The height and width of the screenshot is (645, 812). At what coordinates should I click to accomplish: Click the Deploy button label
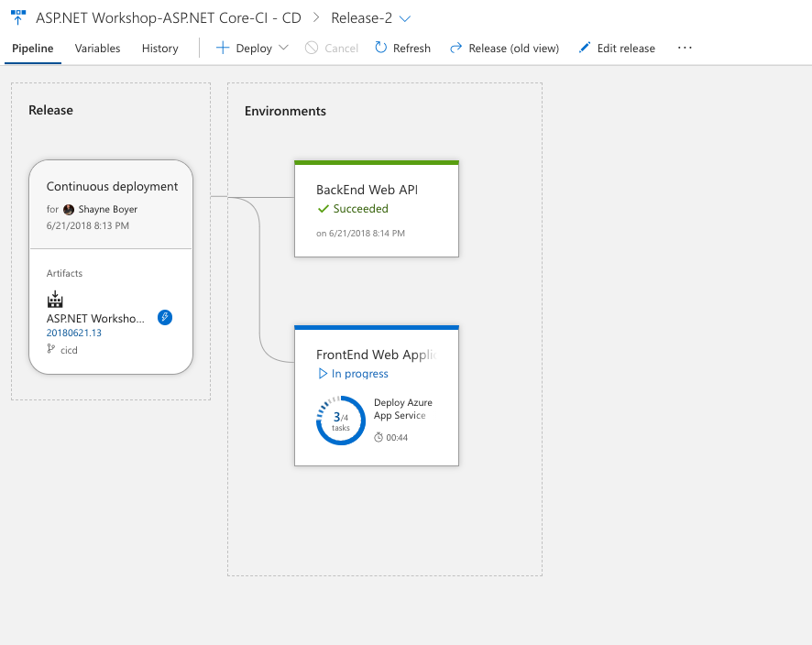[254, 49]
